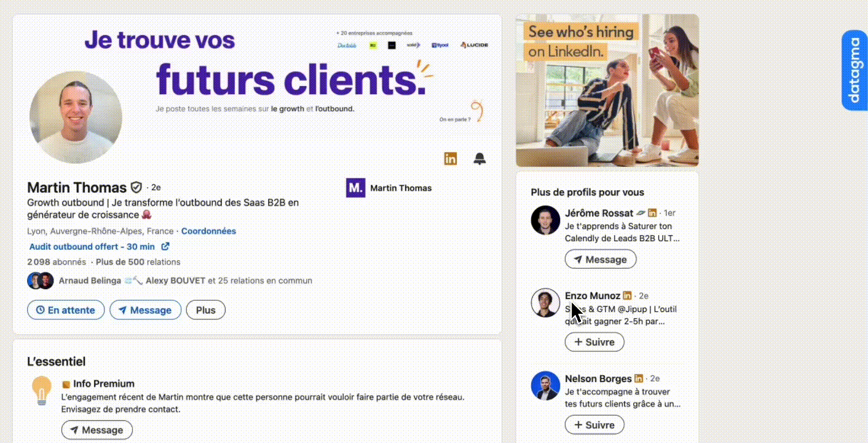Open Jérôme Rossat's profile name
The width and height of the screenshot is (868, 443).
(599, 213)
